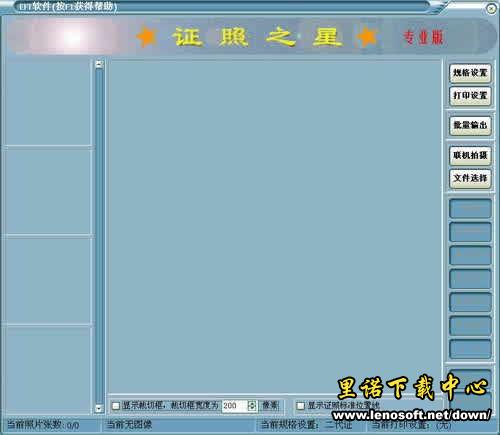Decrease crop frame width with spinner down arrow
Image resolution: width=500 pixels, height=435 pixels.
[252, 408]
